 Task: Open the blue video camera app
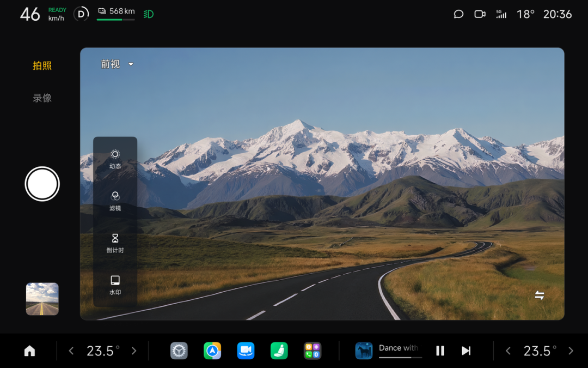click(246, 351)
